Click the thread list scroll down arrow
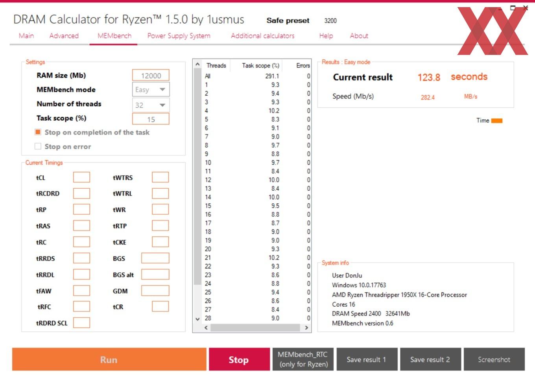The image size is (535, 392). click(197, 319)
